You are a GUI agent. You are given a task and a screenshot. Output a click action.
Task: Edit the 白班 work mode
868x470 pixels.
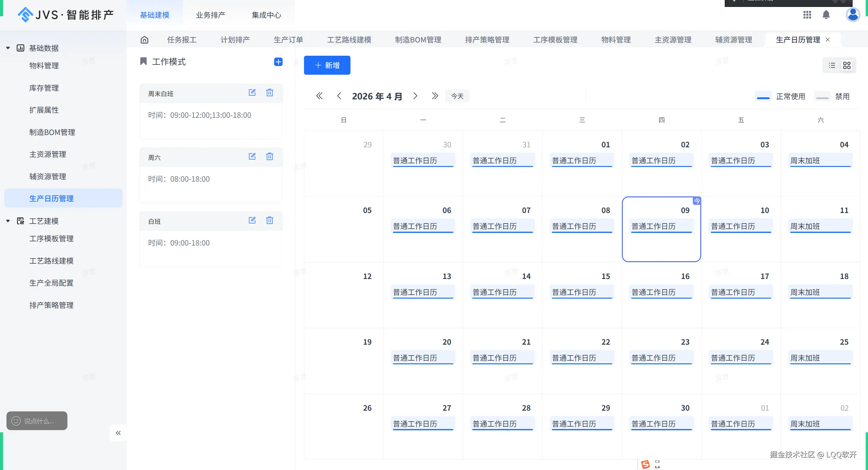[x=252, y=221]
